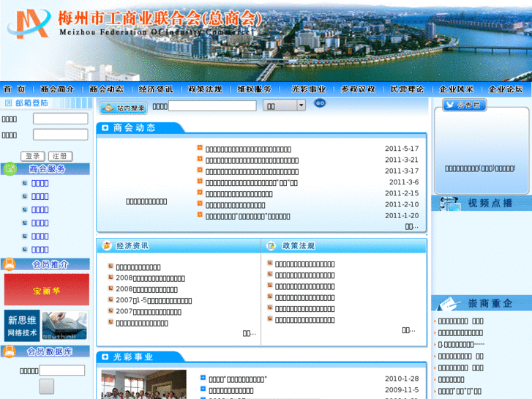Click the 注册 register button
This screenshot has height=399, width=532.
pos(61,156)
